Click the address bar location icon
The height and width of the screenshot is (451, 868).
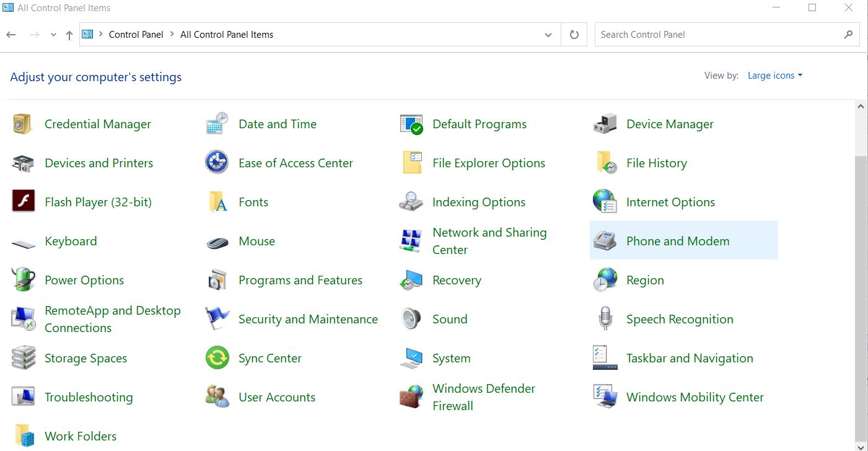[87, 34]
